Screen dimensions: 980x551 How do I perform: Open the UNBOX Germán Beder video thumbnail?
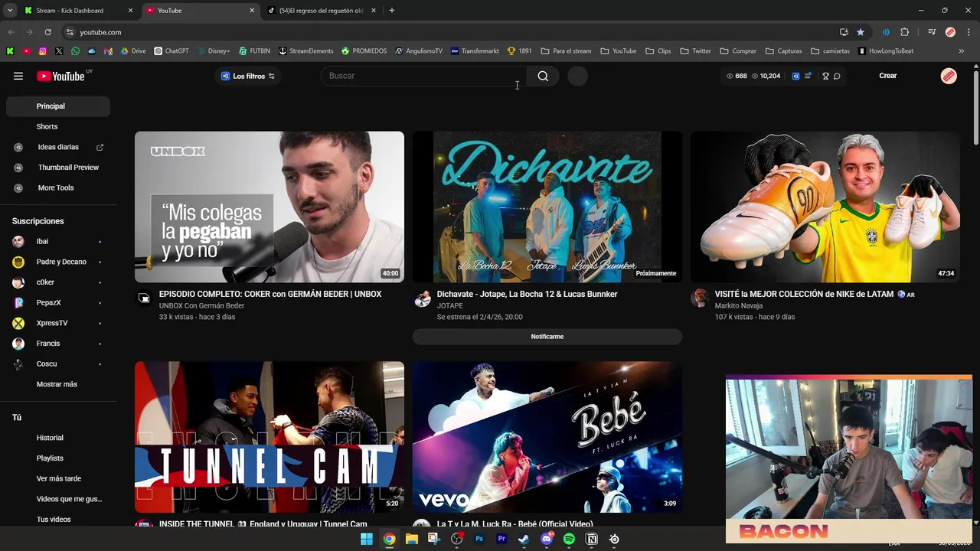click(269, 207)
